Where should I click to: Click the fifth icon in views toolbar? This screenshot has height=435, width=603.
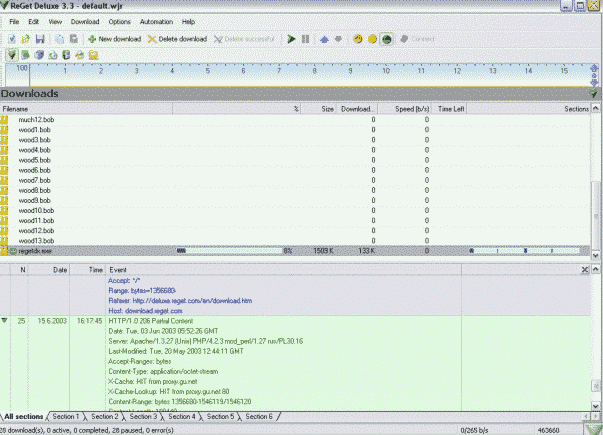pos(66,55)
